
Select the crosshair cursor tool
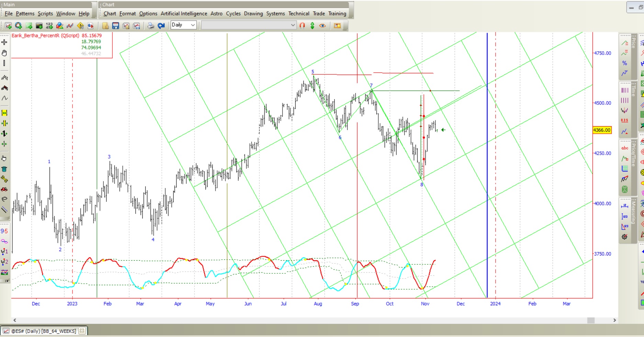coord(4,42)
